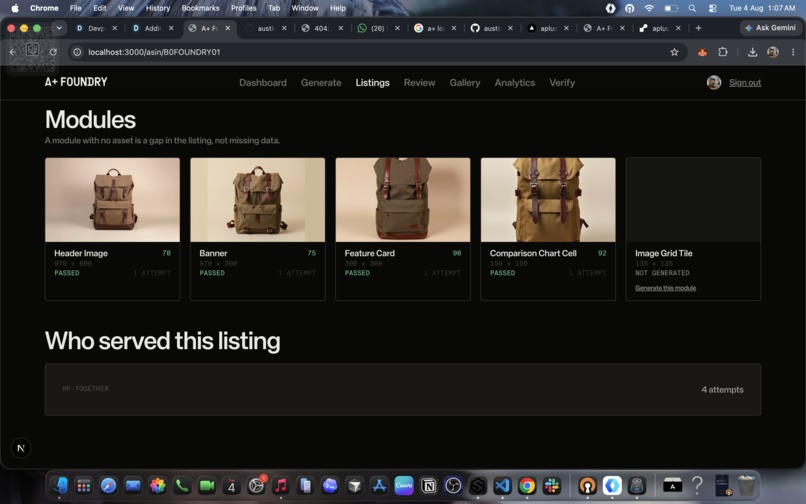Open the Chrome profile avatar in toolbar

[x=773, y=52]
